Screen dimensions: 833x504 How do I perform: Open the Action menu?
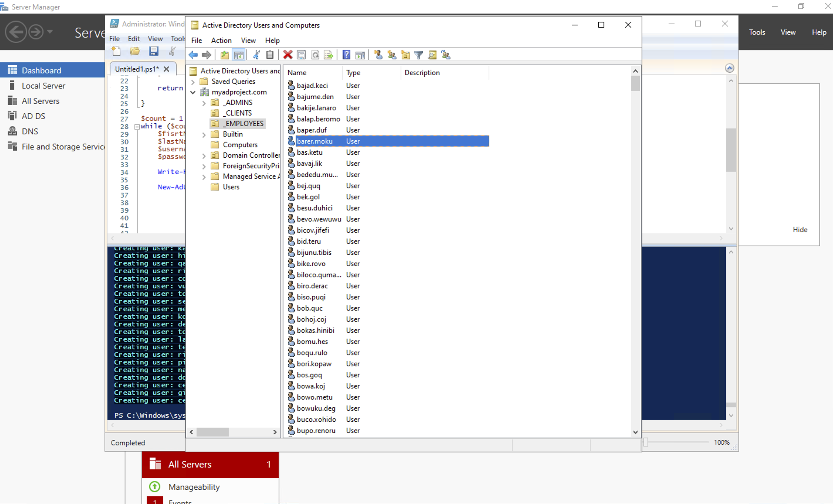[221, 40]
